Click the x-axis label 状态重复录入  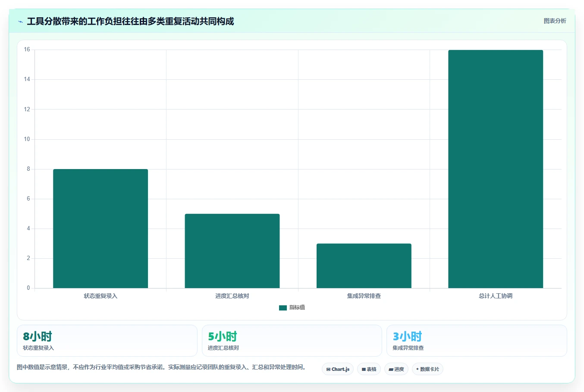click(x=100, y=296)
